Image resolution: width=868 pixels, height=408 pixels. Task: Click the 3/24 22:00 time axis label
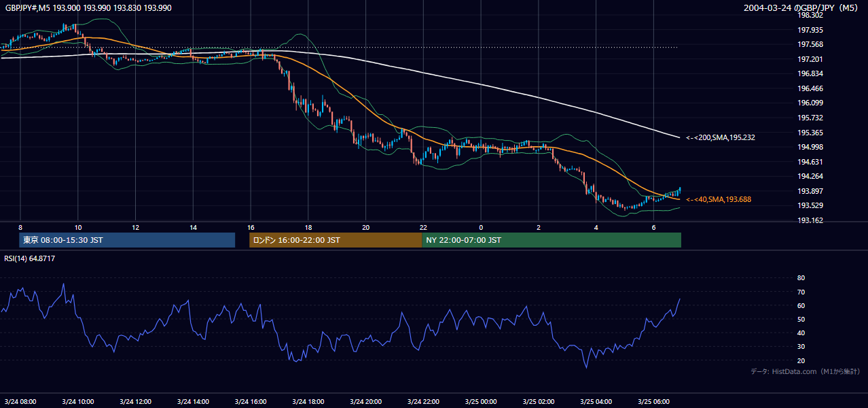tap(424, 401)
